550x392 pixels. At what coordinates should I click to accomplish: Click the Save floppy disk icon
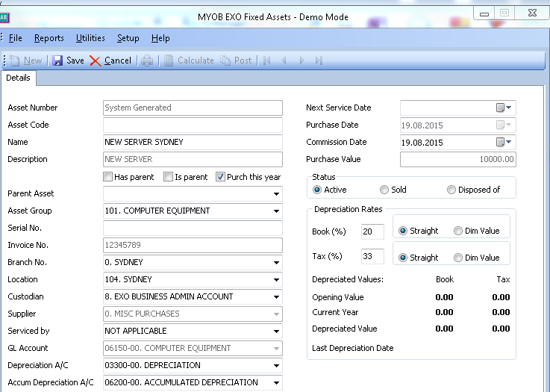point(57,60)
